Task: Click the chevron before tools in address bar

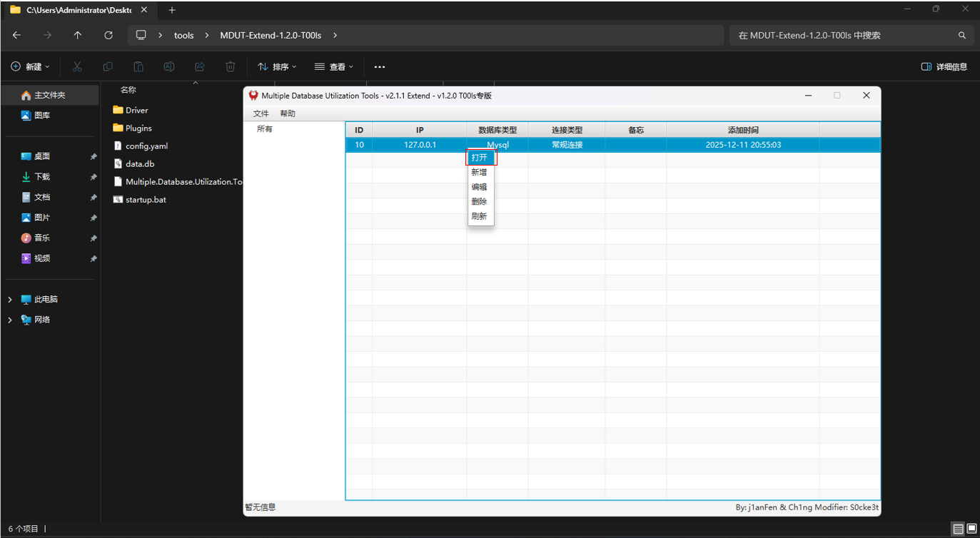Action: click(x=161, y=35)
